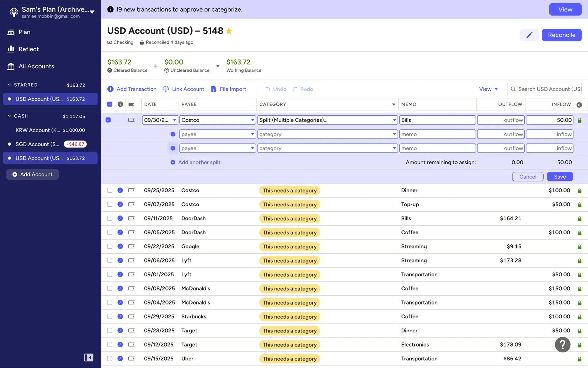
Task: Click the Save button
Action: point(560,177)
